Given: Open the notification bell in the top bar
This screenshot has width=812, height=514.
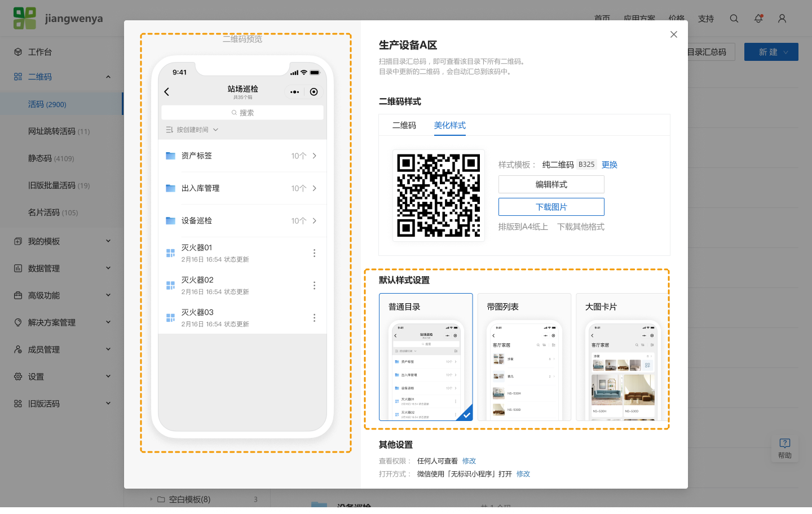Looking at the screenshot, I should coord(758,19).
